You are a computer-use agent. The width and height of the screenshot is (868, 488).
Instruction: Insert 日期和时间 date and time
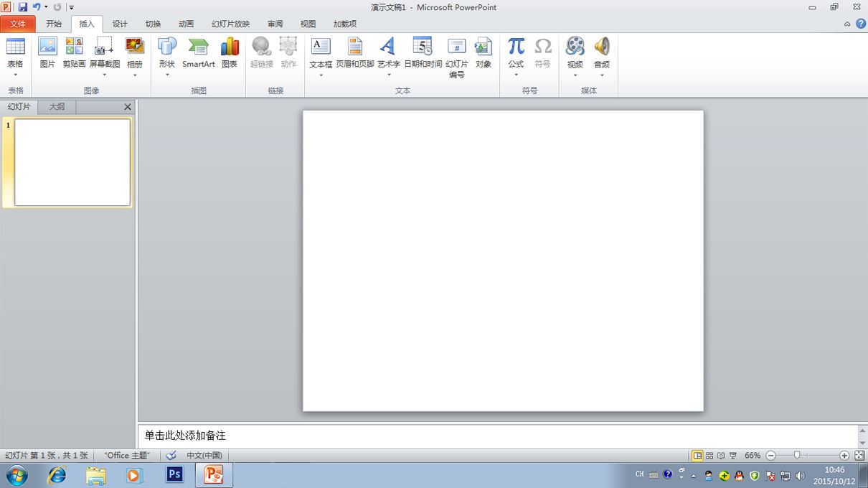tap(423, 47)
